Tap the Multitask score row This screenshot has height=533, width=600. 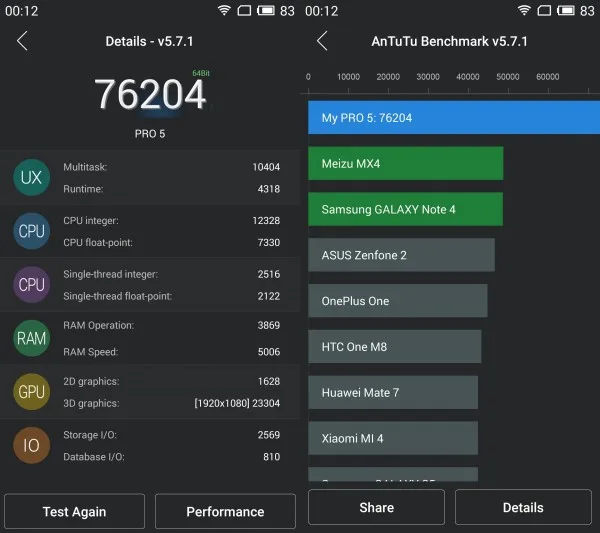click(x=171, y=167)
